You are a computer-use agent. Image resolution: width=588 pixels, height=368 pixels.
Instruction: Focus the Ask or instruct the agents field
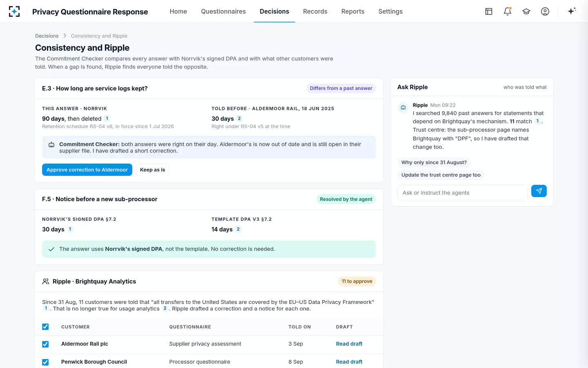pos(463,193)
